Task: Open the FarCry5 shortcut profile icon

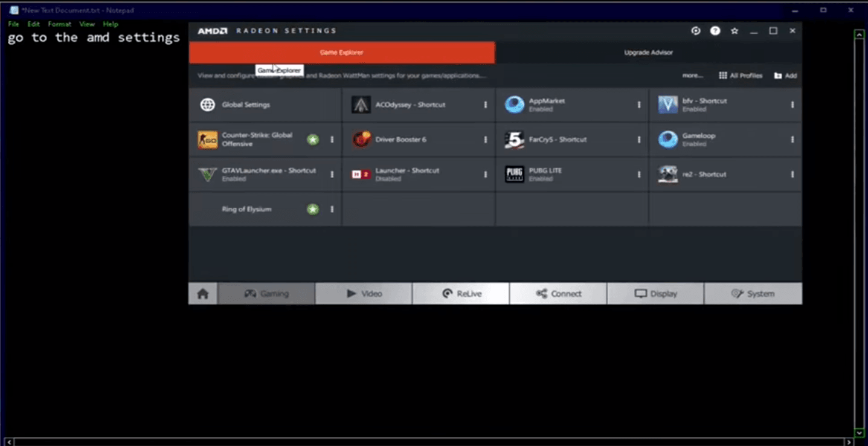Action: 515,140
